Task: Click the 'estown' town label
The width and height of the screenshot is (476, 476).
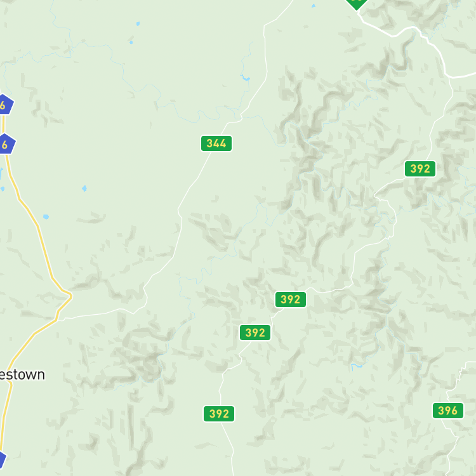Action: 22,374
